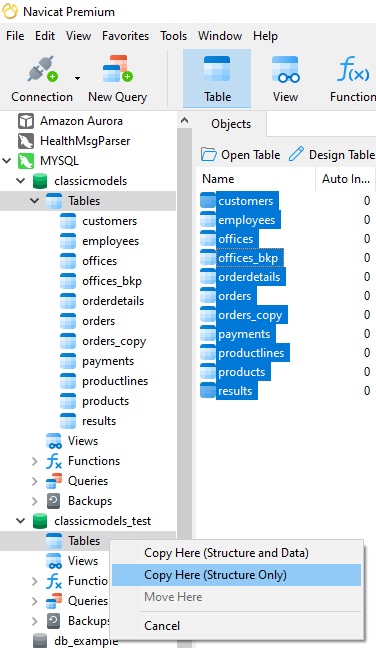Click the classicmodels_test database icon

(x=40, y=521)
